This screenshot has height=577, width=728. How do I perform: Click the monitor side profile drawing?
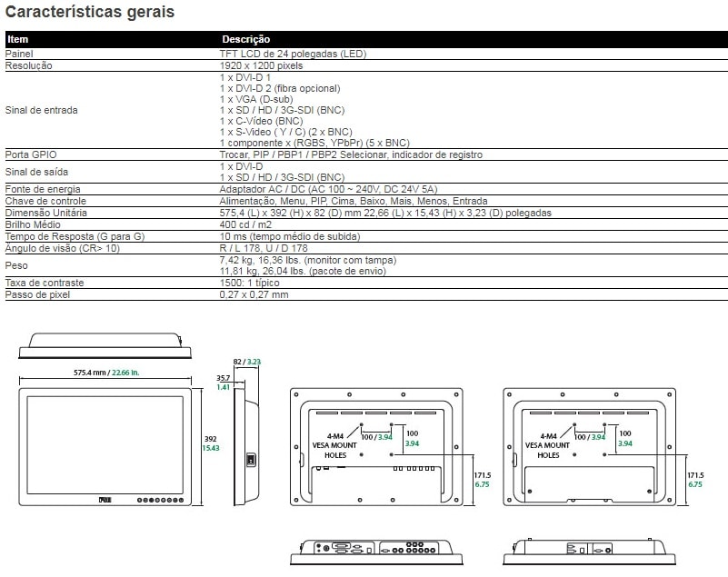click(x=246, y=446)
